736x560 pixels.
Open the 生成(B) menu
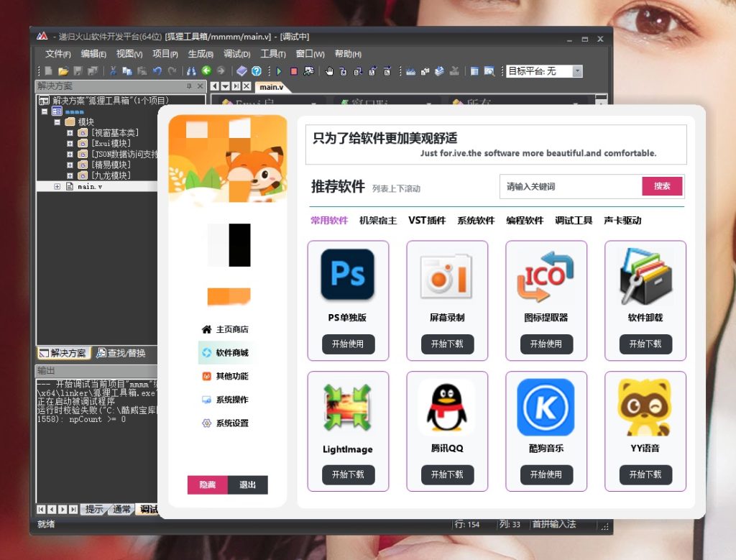point(201,54)
